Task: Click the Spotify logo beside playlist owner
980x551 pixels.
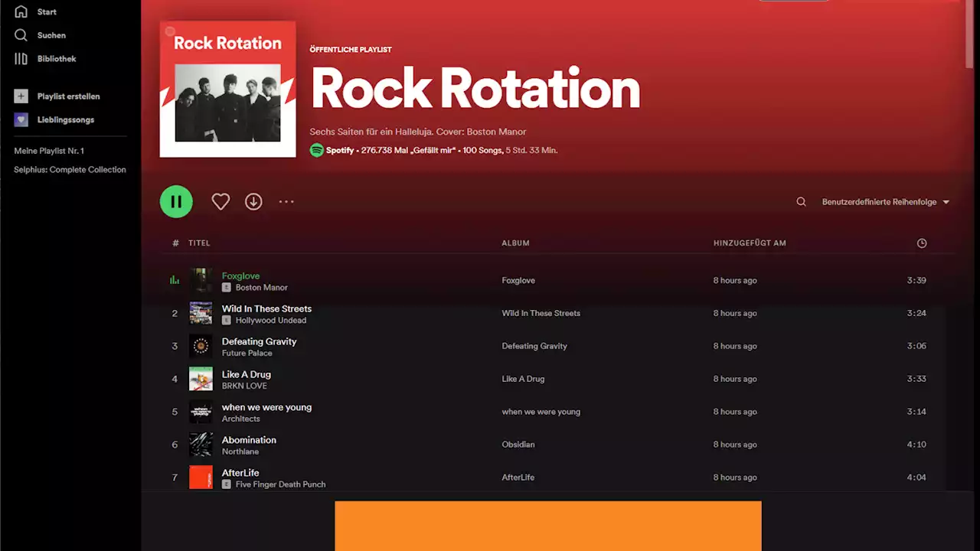Action: tap(316, 150)
